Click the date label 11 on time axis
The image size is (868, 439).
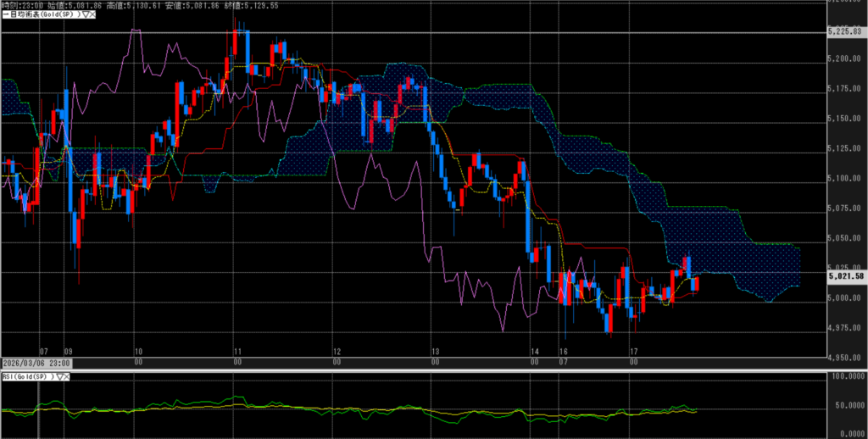pos(238,350)
